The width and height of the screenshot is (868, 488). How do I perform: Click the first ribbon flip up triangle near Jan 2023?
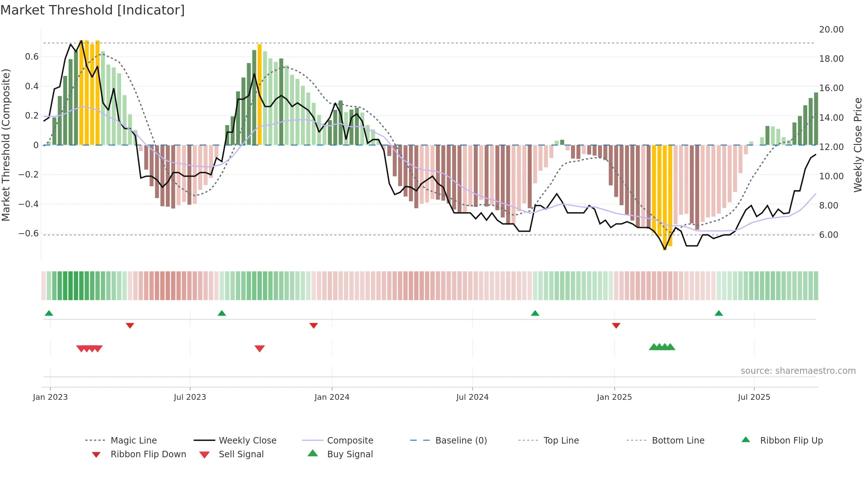pos(49,313)
